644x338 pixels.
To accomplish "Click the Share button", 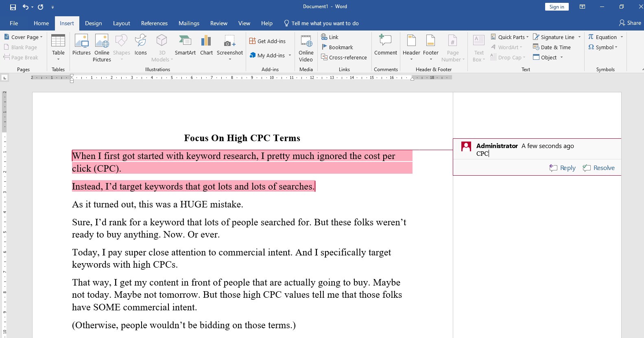I will pos(630,23).
